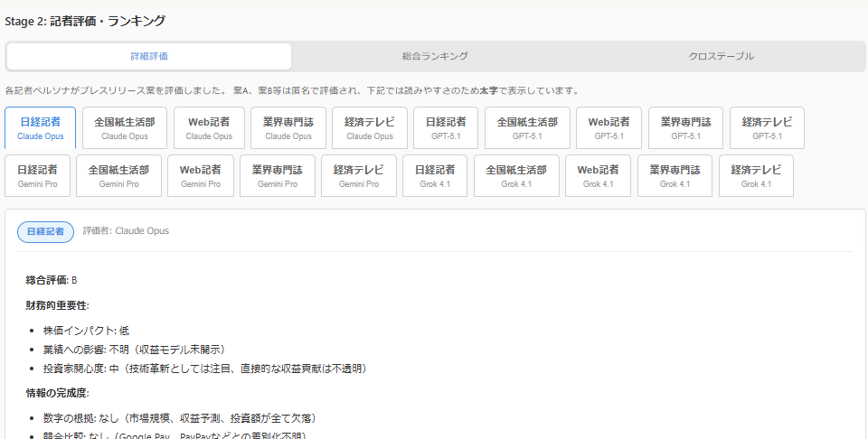Open Web記者 Gemini Pro evaluation
Image resolution: width=868 pixels, height=439 pixels.
point(201,176)
